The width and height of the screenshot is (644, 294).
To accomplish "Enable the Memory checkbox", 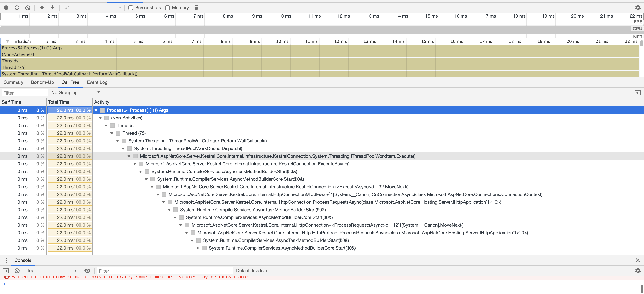I will 168,8.
